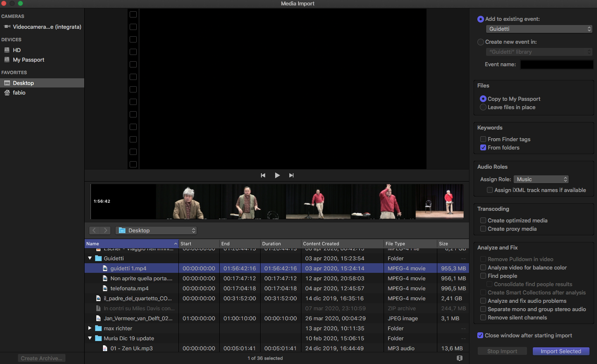The image size is (597, 364).
Task: Select the 01 - Zen Uk.mp3 row
Action: click(277, 348)
